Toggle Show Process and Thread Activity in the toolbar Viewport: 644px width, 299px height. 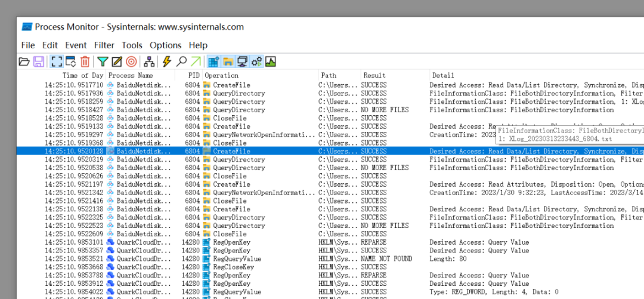pyautogui.click(x=256, y=61)
